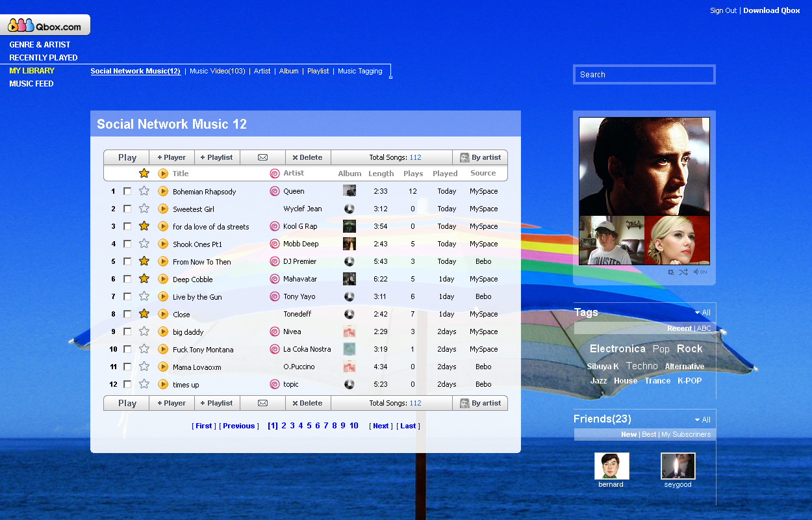
Task: Mute sound with the speaker ON icon
Action: 700,272
